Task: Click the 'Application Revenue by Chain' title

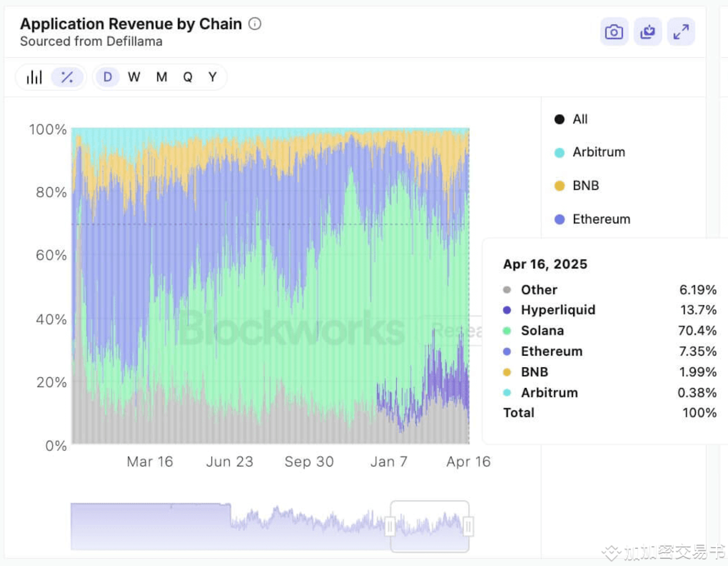Action: click(131, 24)
